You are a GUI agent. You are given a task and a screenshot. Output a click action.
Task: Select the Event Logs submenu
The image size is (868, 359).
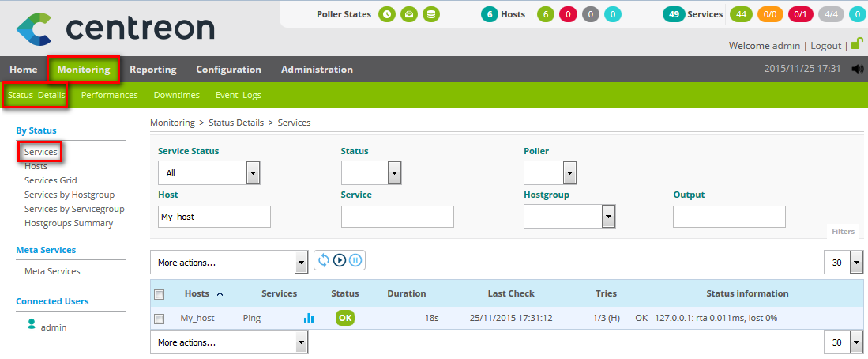click(239, 95)
